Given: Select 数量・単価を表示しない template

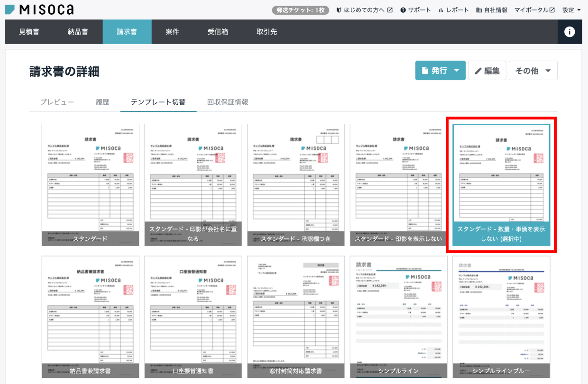Looking at the screenshot, I should pyautogui.click(x=501, y=185).
